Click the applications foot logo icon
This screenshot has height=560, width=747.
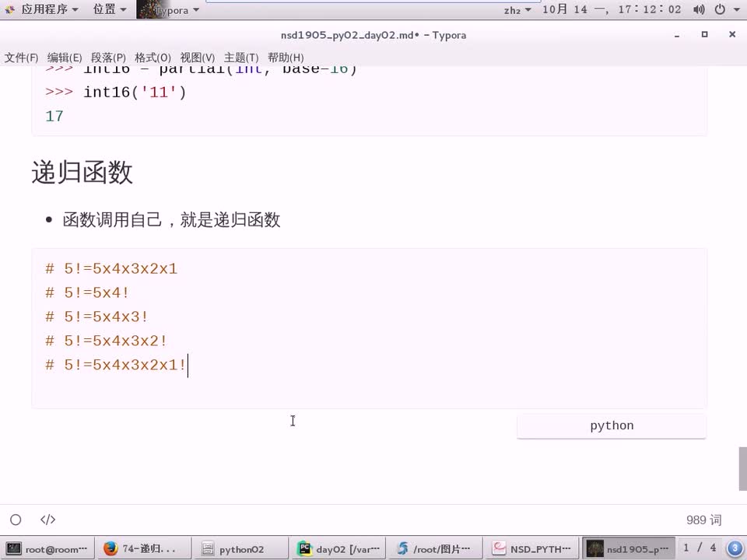(x=9, y=9)
